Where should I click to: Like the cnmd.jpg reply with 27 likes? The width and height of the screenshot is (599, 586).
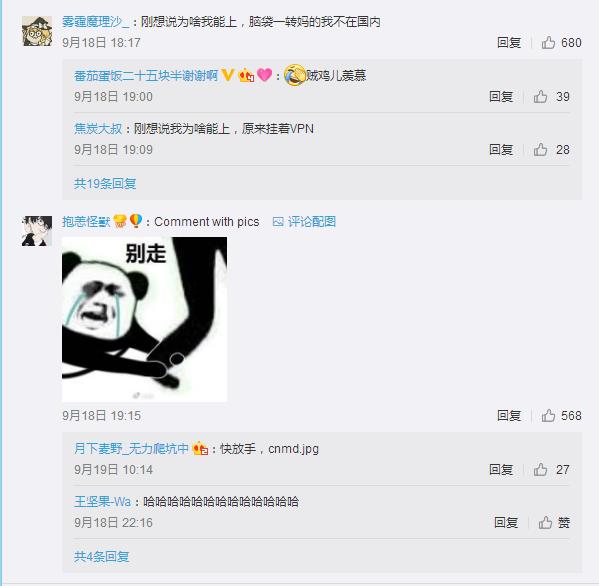(552, 469)
